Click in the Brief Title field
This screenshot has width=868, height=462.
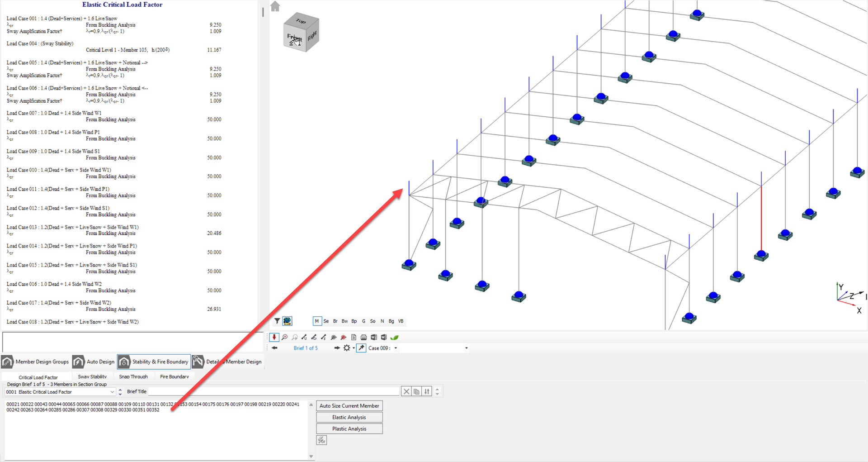point(274,391)
